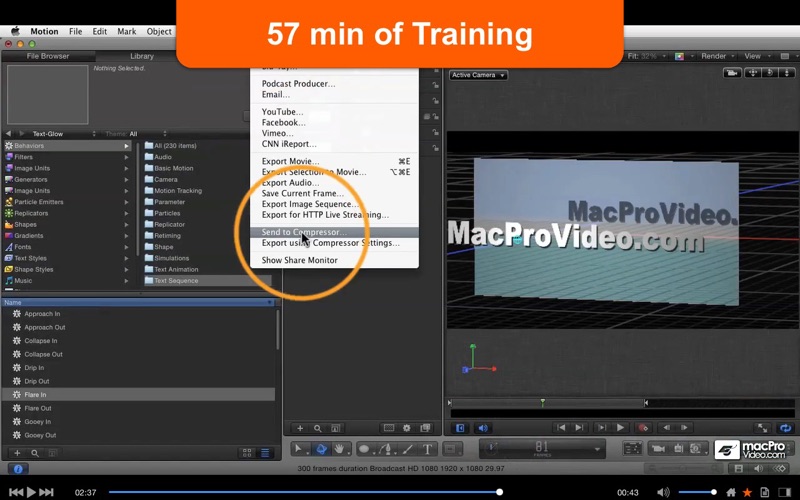Select the arrow Select/Transform tool
The image size is (800, 500).
299,449
